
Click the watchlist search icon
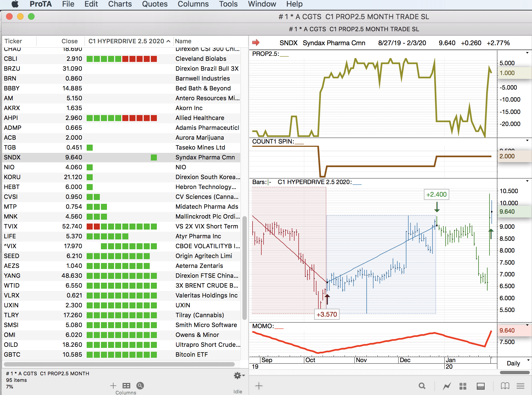140,386
